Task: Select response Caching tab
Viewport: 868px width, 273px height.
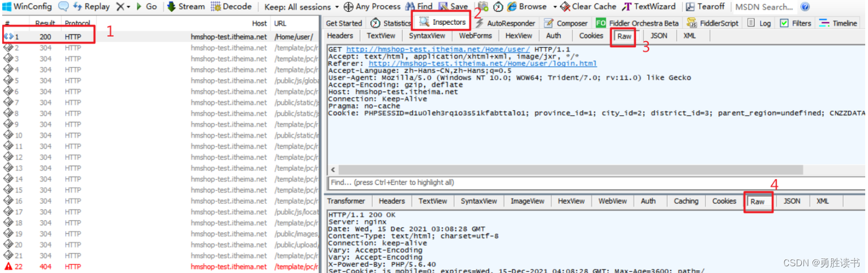Action: [x=686, y=201]
